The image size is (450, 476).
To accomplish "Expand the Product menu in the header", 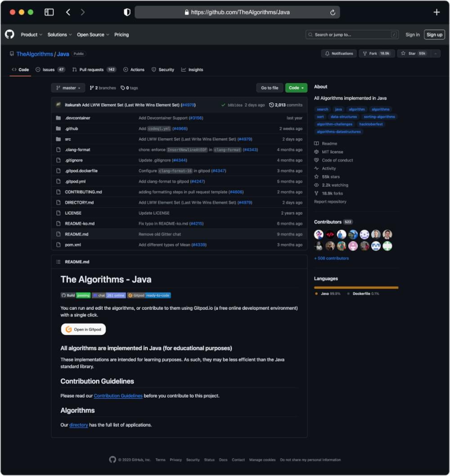I will 31,34.
